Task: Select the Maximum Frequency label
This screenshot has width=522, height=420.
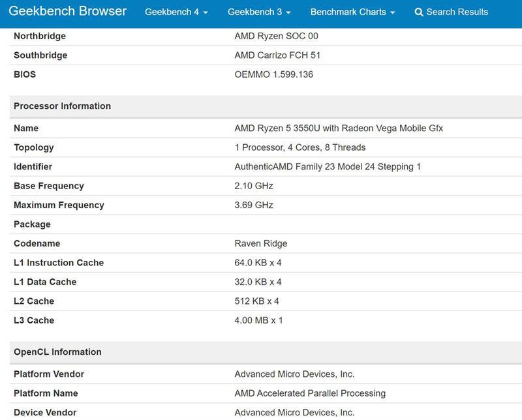Action: coord(59,205)
